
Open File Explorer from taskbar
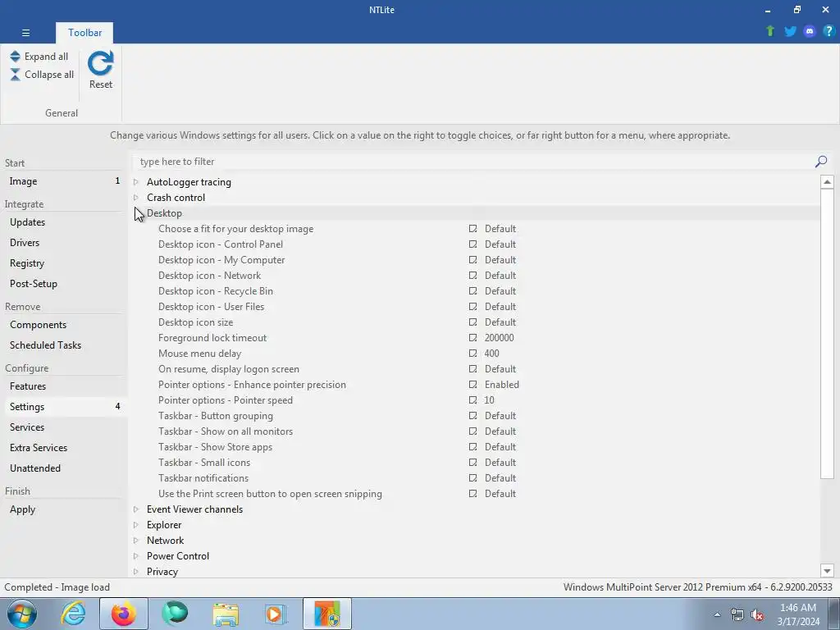[226, 614]
